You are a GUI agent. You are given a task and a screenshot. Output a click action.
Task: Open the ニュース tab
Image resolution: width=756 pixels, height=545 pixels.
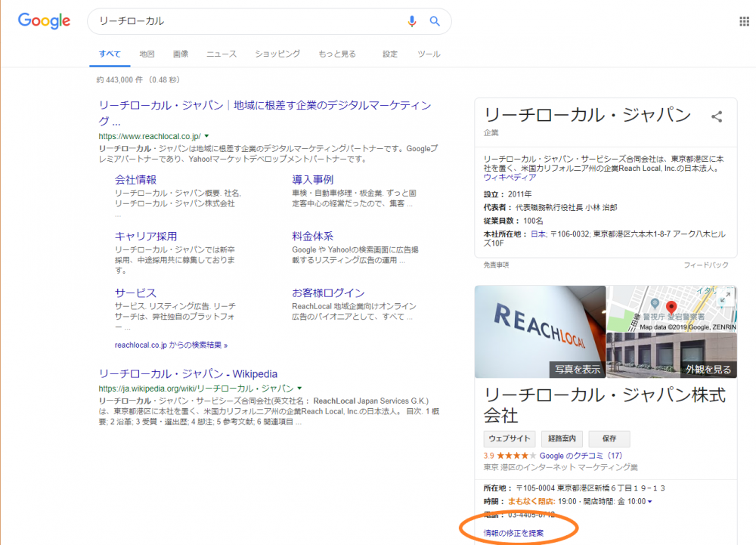tap(222, 54)
